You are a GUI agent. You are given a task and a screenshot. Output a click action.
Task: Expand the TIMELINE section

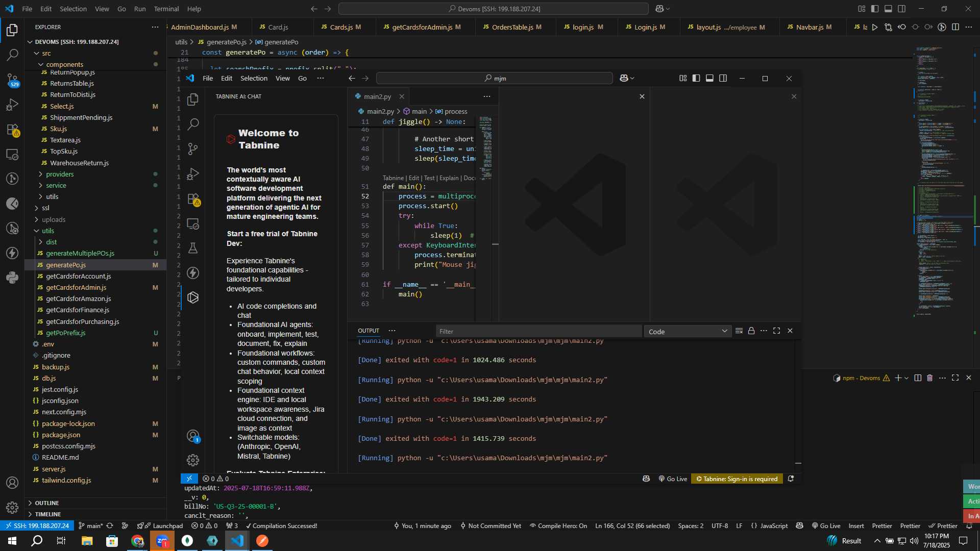tap(95, 514)
